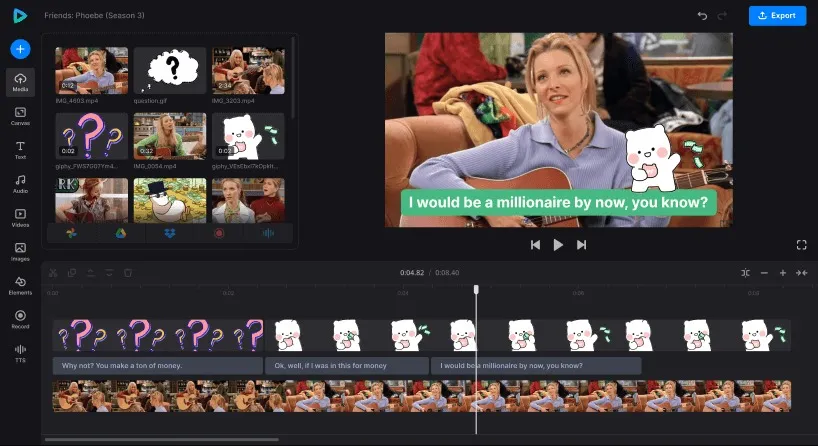The height and width of the screenshot is (446, 818).
Task: Open the Canvas panel
Action: (x=20, y=116)
